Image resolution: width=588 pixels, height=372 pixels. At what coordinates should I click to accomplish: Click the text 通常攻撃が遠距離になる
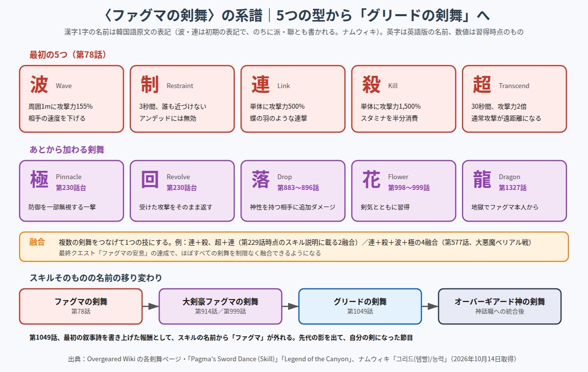506,118
